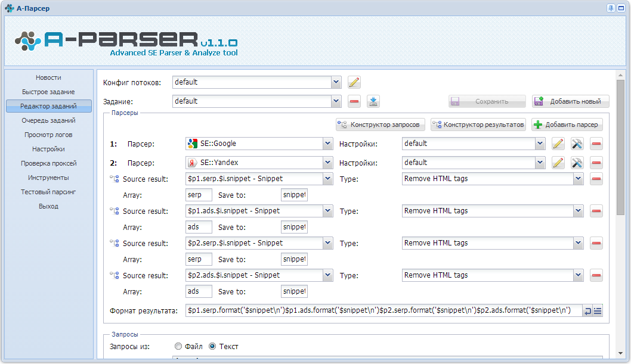Screen dimensions: 631x364
Task: Open Очередь заданий
Action: (49, 120)
